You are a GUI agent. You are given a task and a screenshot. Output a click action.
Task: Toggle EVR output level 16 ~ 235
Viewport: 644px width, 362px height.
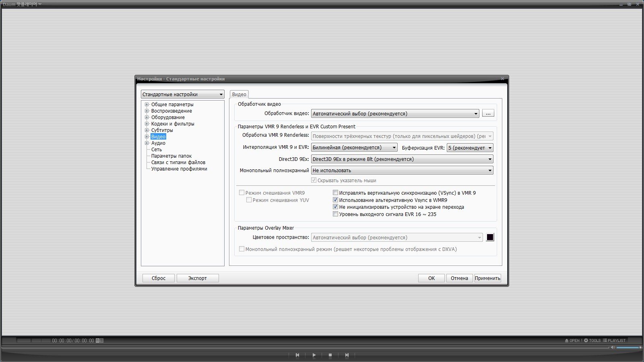[x=335, y=214]
